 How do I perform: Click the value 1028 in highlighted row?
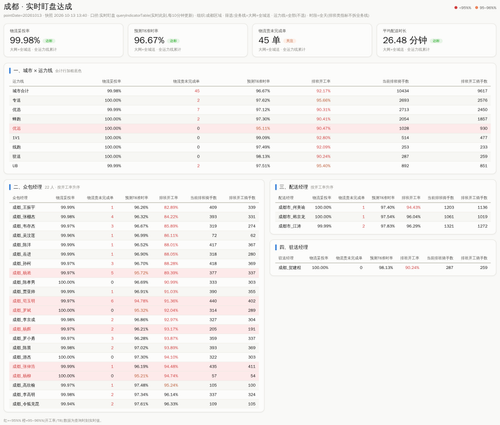pos(404,128)
